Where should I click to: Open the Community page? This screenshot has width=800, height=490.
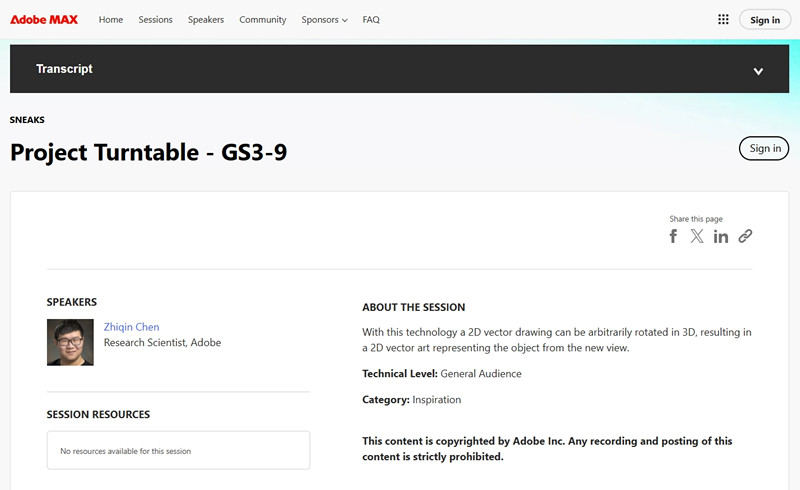click(x=263, y=19)
